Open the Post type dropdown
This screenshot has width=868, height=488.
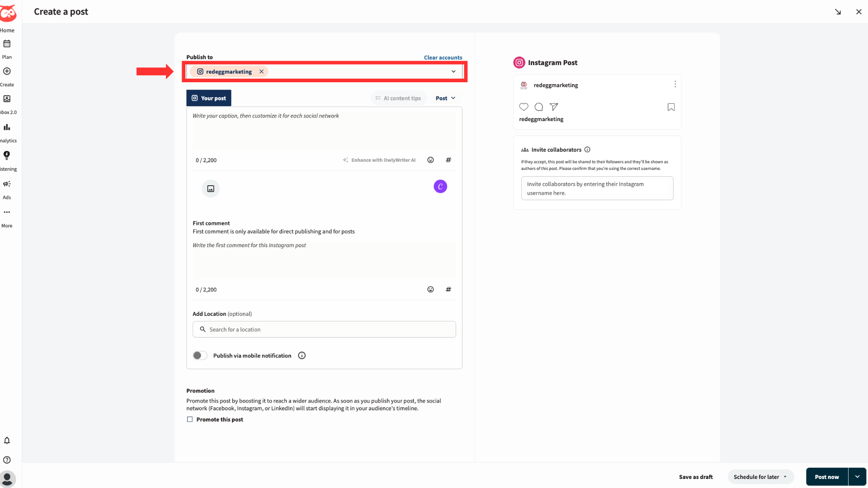click(x=445, y=98)
